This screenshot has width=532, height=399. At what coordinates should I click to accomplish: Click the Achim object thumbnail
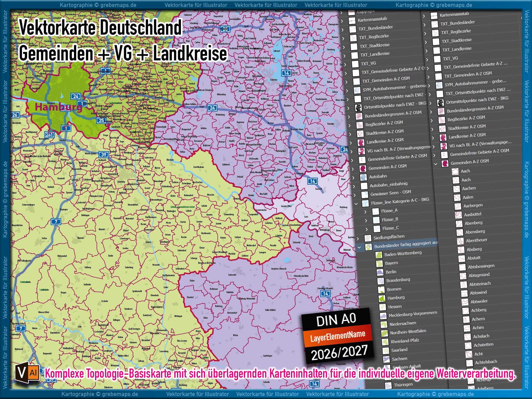467,328
